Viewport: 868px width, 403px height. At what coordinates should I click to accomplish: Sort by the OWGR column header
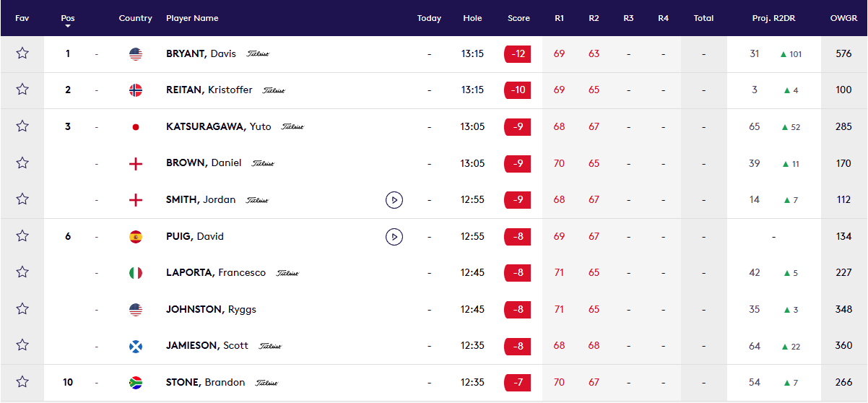(x=843, y=18)
